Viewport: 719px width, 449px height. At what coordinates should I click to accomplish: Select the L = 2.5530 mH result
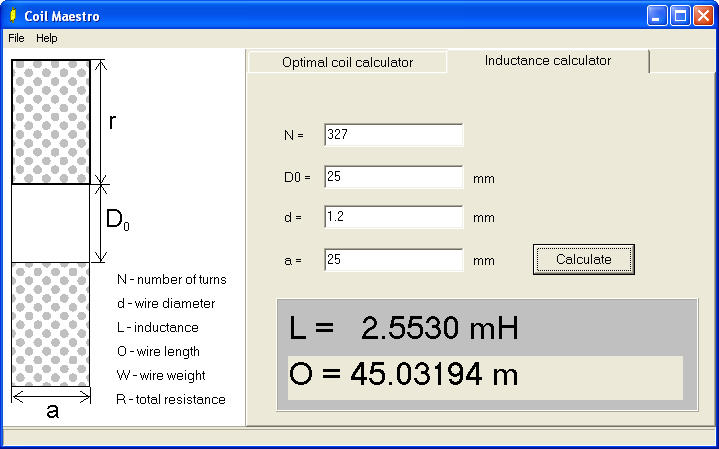pos(404,328)
